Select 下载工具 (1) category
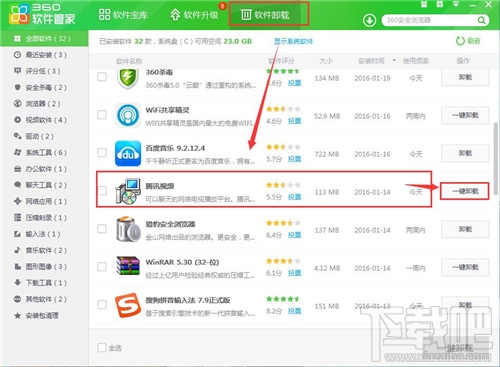 click(x=44, y=283)
